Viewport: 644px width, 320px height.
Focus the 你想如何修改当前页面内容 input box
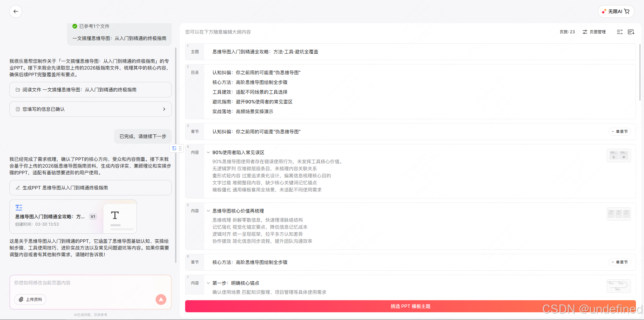point(91,283)
